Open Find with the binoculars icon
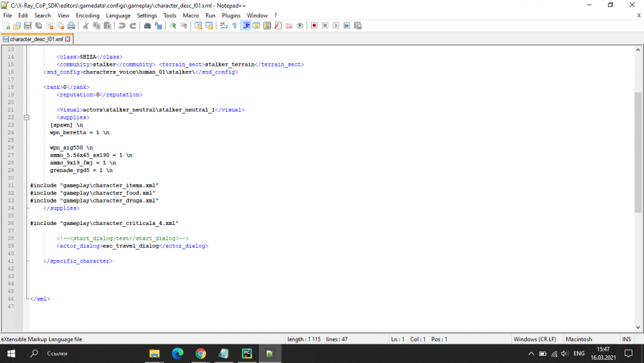The image size is (644, 363). 147,26
